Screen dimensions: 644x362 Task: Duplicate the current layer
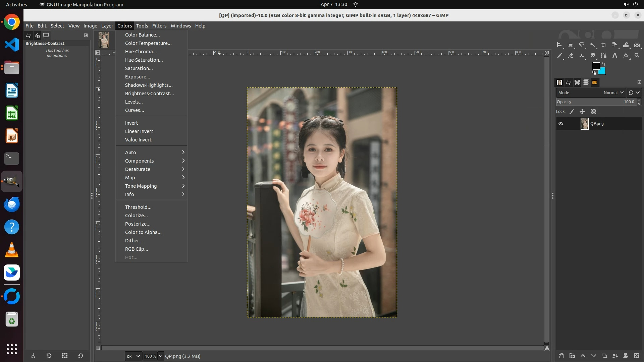[604, 356]
